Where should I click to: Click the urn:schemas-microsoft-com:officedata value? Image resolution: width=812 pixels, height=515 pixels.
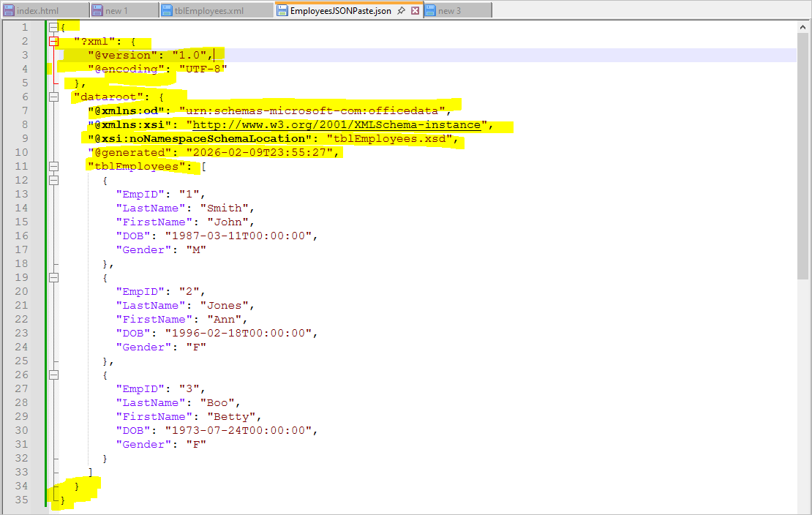point(312,111)
